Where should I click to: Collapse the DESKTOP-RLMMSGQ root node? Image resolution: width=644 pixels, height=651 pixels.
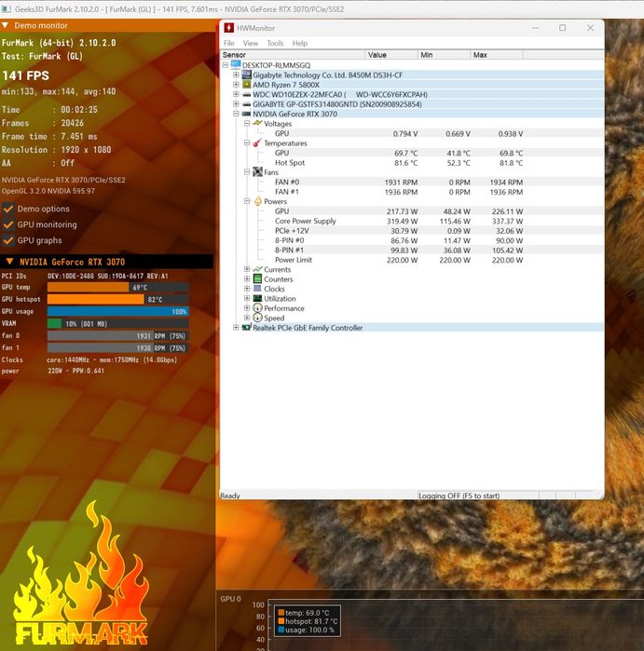coord(226,65)
